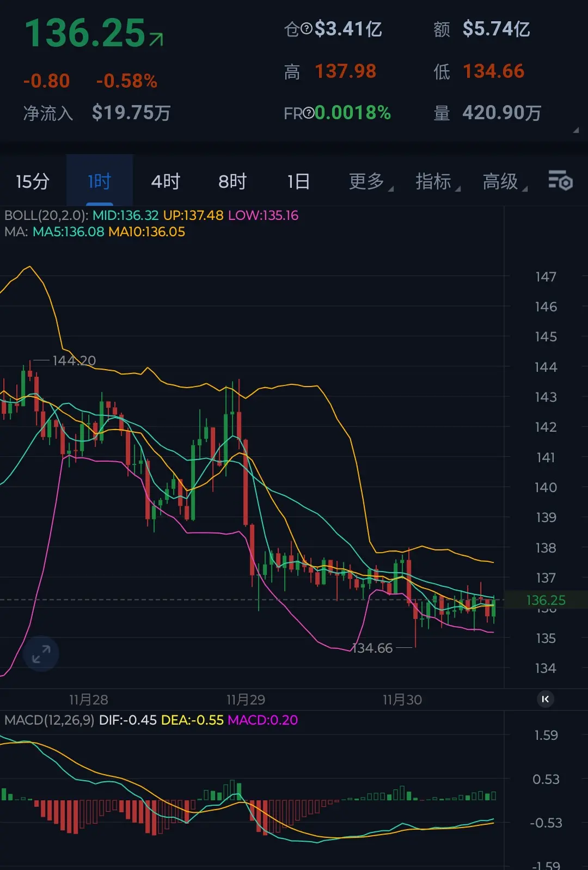The height and width of the screenshot is (870, 588).
Task: Tap the net inflow value $19.75万
Action: pos(131,113)
